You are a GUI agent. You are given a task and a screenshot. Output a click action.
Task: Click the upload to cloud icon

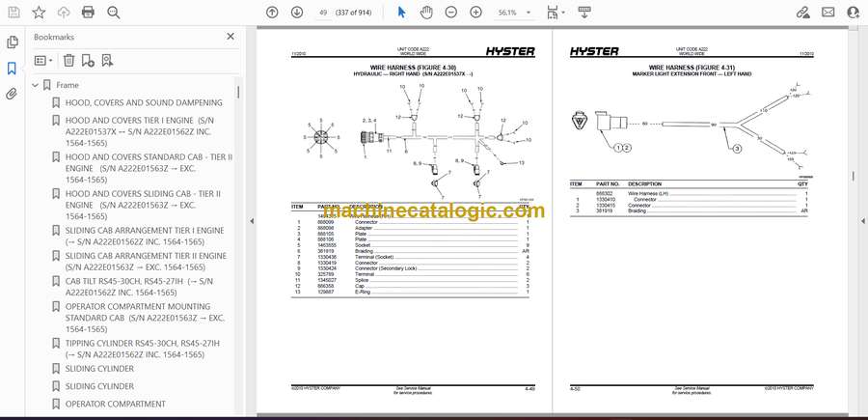tap(64, 13)
